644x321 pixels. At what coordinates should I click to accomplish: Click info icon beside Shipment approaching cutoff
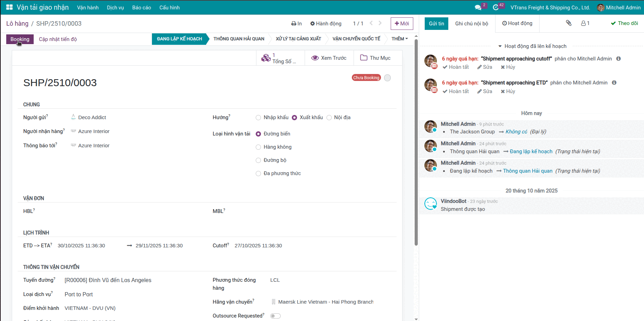point(618,59)
